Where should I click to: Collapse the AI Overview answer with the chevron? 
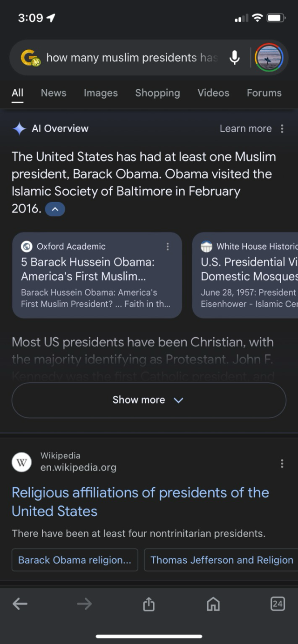click(55, 209)
